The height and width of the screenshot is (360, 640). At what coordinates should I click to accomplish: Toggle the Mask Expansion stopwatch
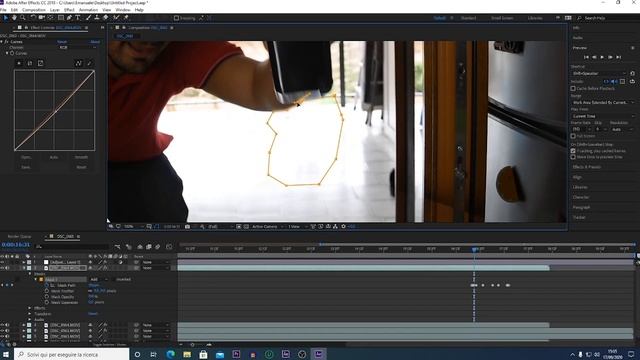[47, 302]
